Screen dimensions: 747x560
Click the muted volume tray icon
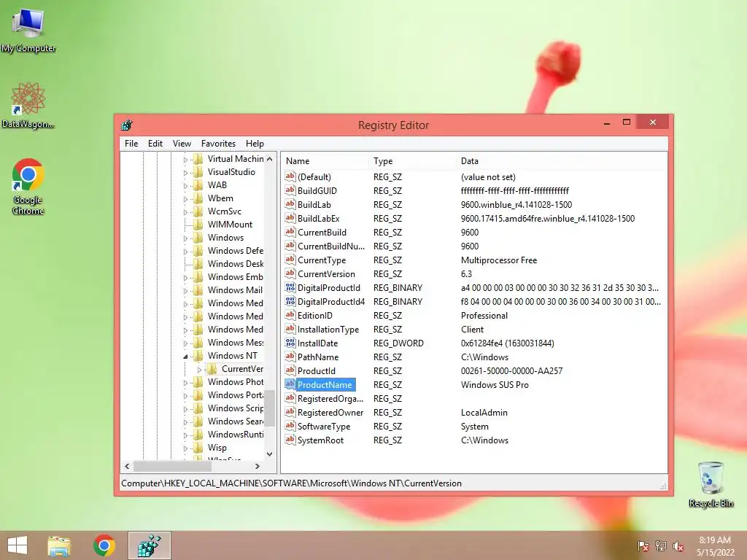point(678,546)
